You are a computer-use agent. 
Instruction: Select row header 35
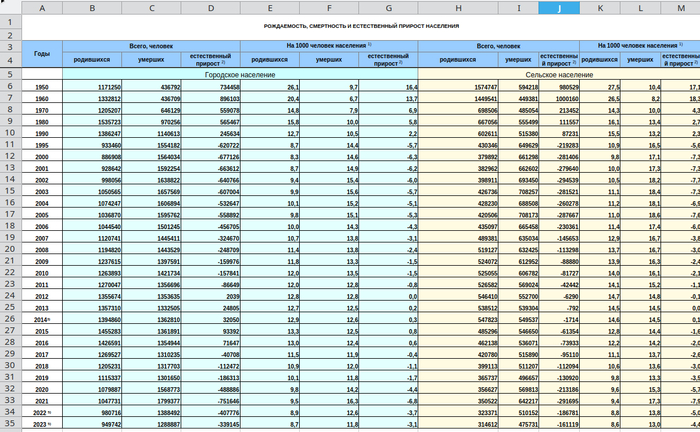(10, 424)
